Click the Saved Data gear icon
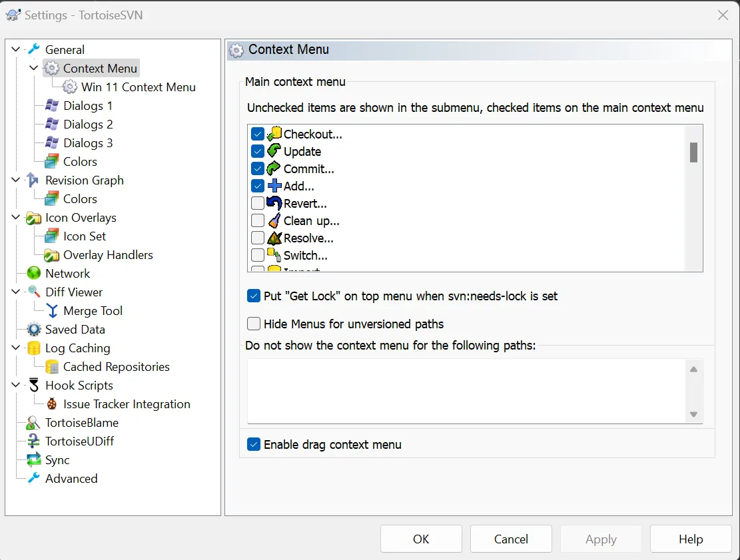This screenshot has height=560, width=740. pos(34,330)
